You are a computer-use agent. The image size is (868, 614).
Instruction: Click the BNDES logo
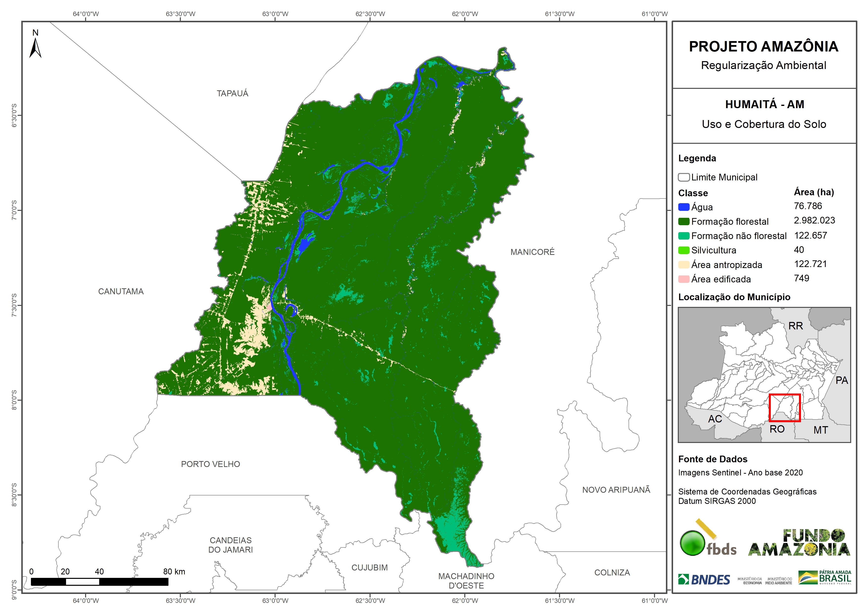[704, 580]
